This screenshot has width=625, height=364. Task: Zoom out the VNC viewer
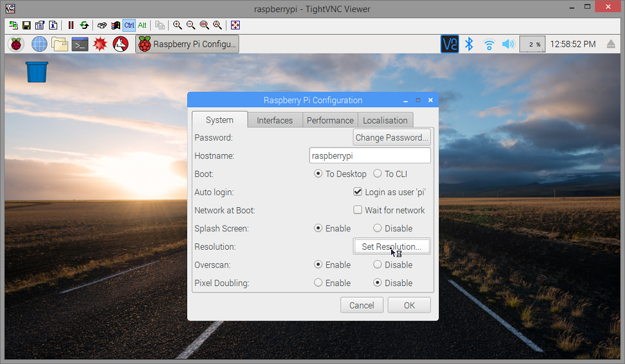pos(191,25)
